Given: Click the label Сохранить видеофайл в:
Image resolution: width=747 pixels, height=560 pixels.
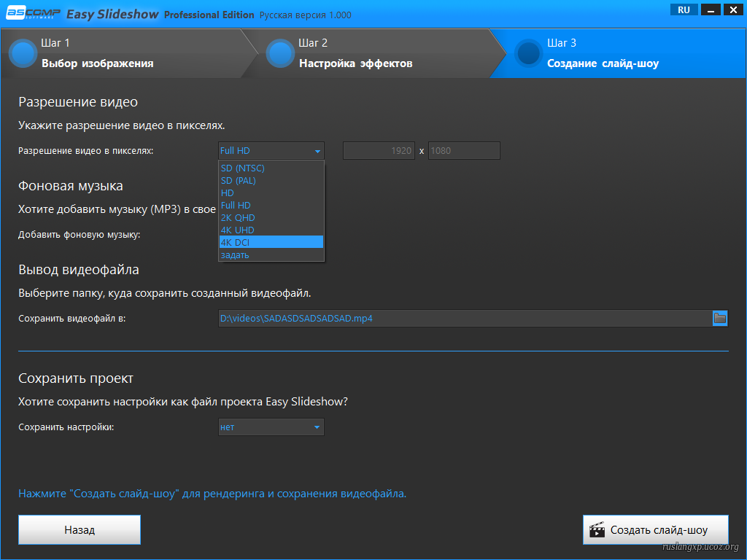Looking at the screenshot, I should click(72, 319).
